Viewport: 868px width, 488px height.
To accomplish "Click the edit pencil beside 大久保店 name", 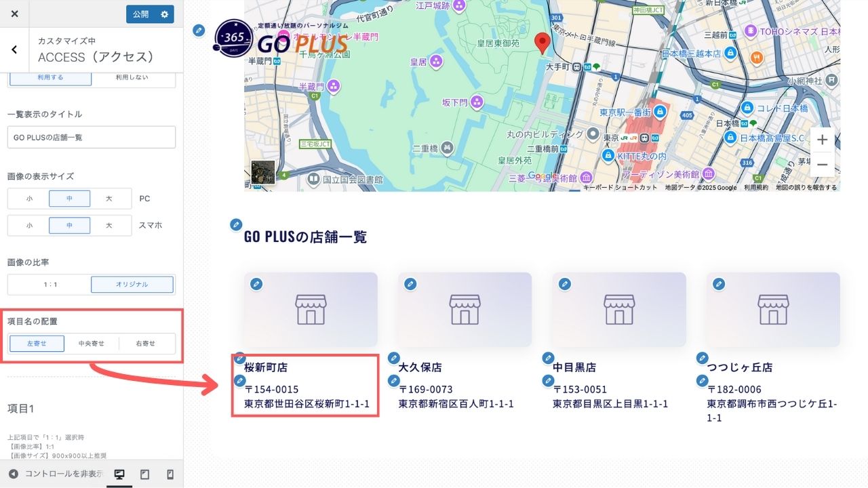I will pos(393,358).
